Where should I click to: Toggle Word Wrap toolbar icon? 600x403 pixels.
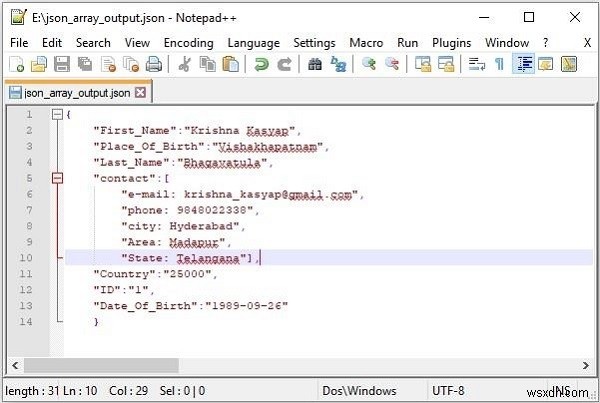pos(477,64)
